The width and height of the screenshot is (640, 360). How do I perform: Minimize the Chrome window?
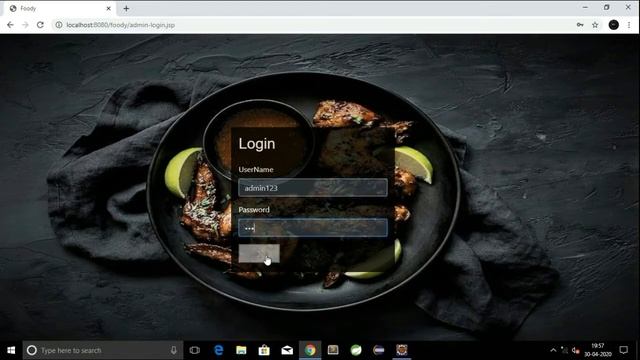585,7
